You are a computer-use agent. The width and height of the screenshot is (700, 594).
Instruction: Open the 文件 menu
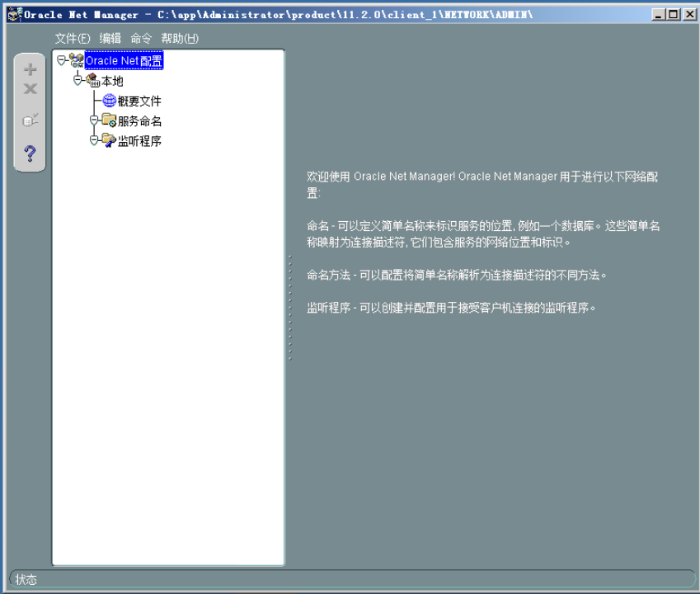(73, 38)
